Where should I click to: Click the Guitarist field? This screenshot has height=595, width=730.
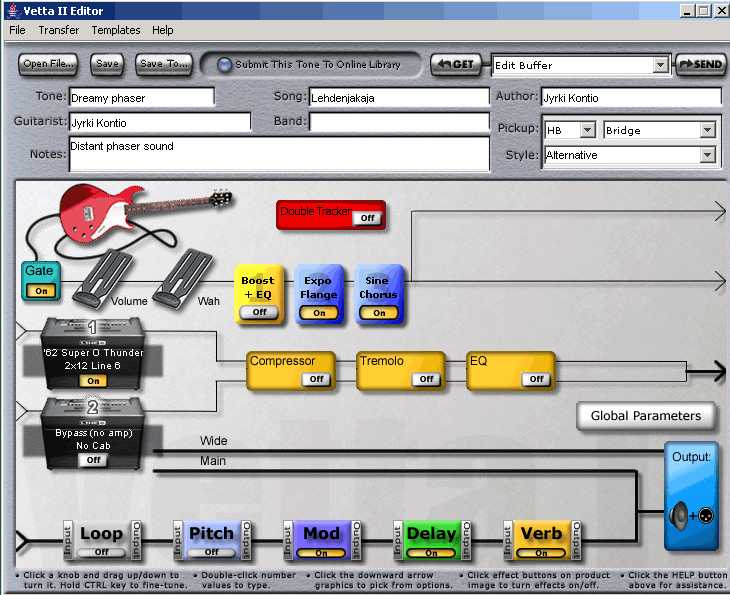(x=160, y=122)
